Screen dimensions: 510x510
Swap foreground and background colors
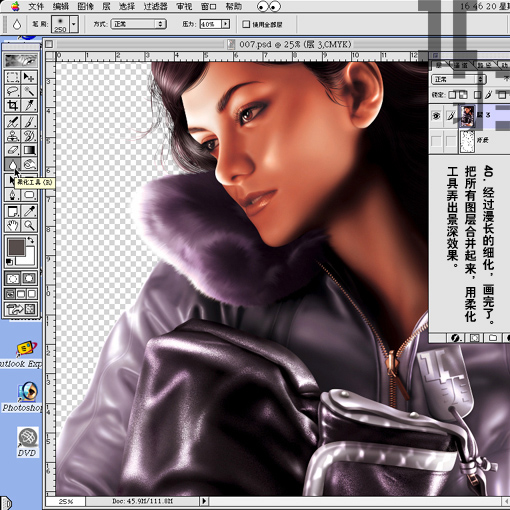tap(31, 240)
